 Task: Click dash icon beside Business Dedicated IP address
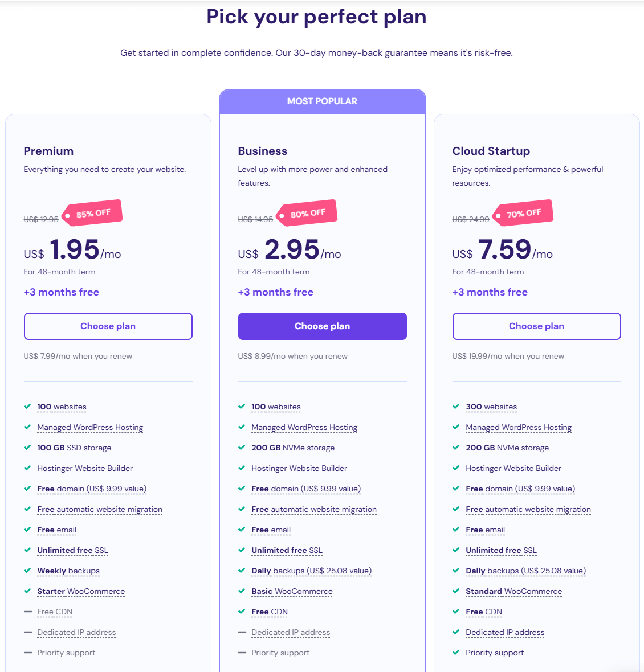point(242,632)
